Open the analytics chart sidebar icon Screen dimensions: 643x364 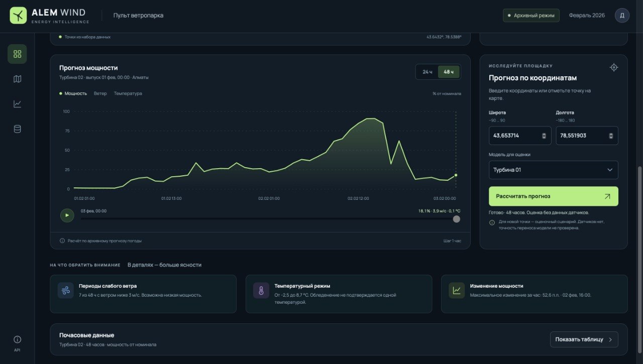pyautogui.click(x=17, y=104)
